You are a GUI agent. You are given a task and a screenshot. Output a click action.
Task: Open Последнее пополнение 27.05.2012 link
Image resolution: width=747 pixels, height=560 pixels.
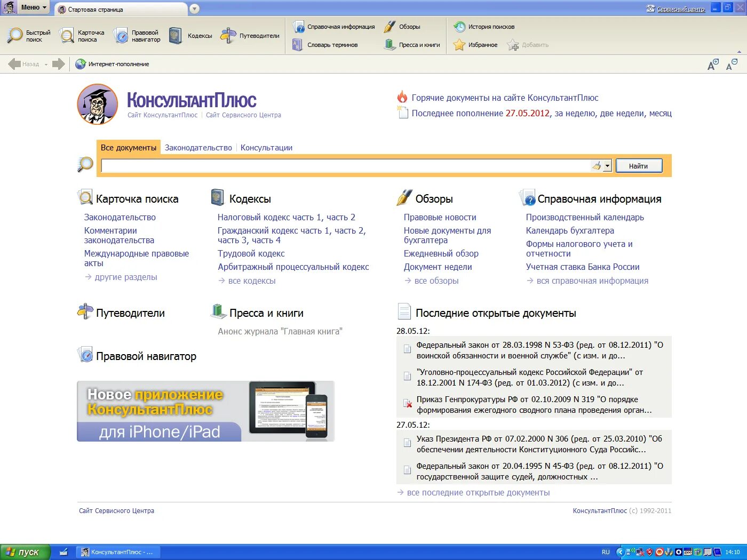480,113
